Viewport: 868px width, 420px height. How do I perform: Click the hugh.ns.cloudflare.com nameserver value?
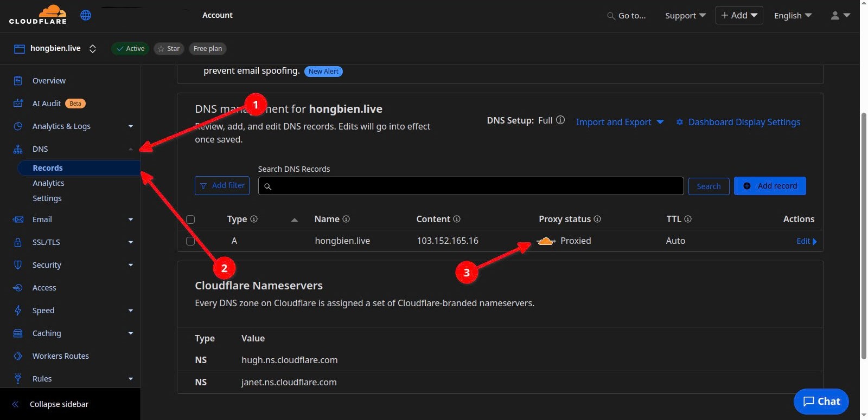click(289, 360)
